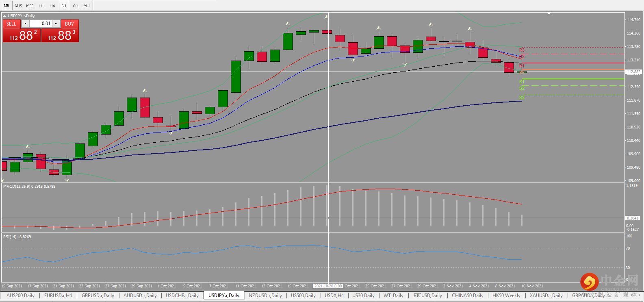The height and width of the screenshot is (302, 644).
Task: Click the highlighted 2021.10.20 0:00 date label
Action: [x=328, y=286]
